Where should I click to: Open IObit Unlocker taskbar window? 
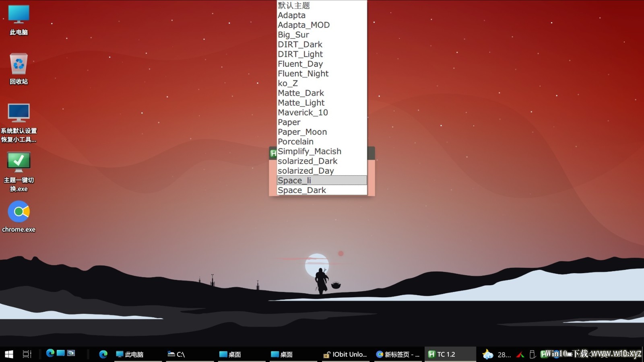point(345,354)
